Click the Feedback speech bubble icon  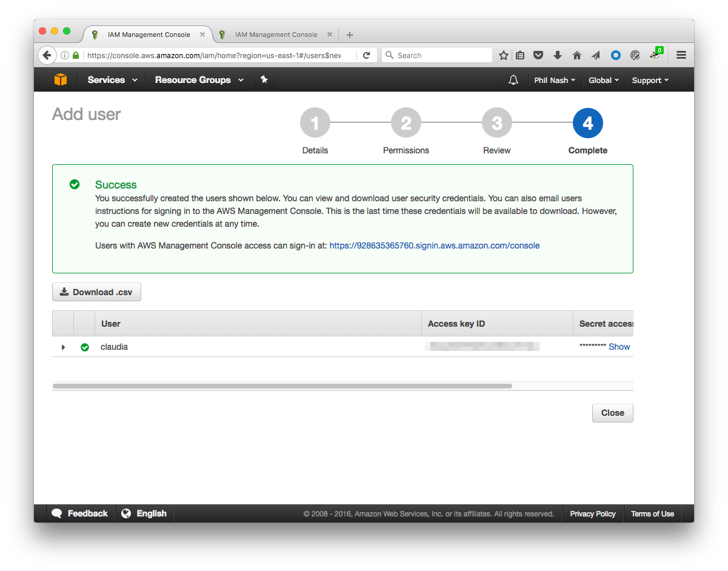[x=58, y=513]
